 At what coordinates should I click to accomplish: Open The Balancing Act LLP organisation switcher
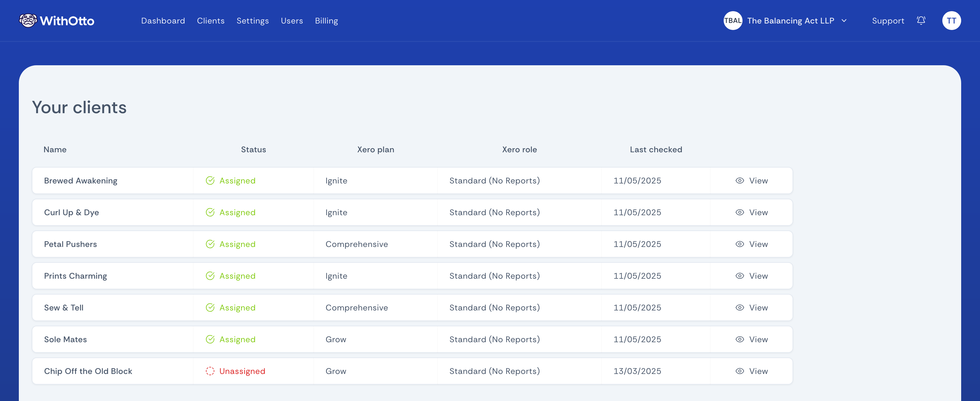coord(785,21)
